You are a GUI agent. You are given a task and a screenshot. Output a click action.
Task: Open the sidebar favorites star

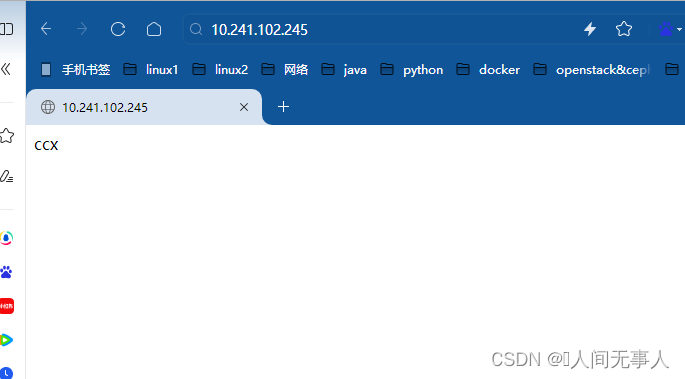(6, 136)
